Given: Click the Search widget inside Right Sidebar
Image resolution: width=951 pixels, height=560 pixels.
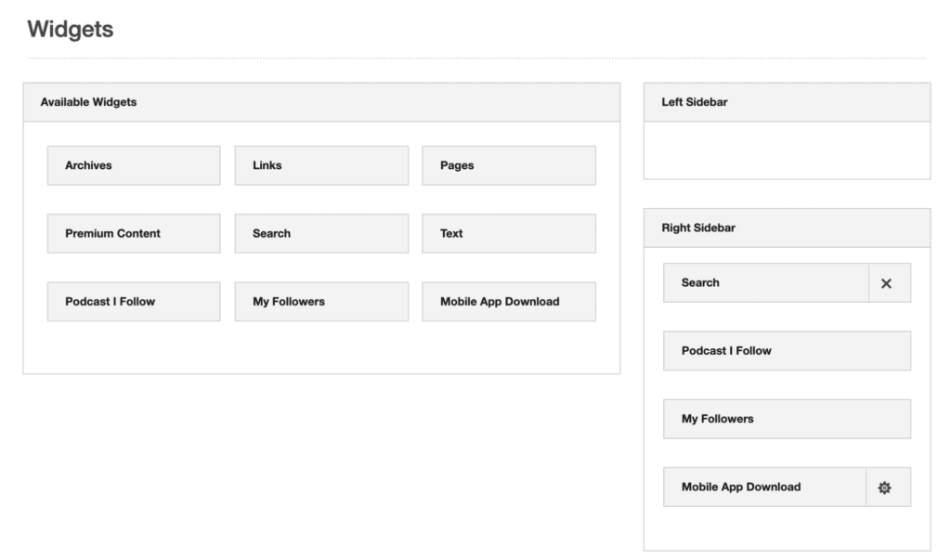Looking at the screenshot, I should tap(762, 282).
